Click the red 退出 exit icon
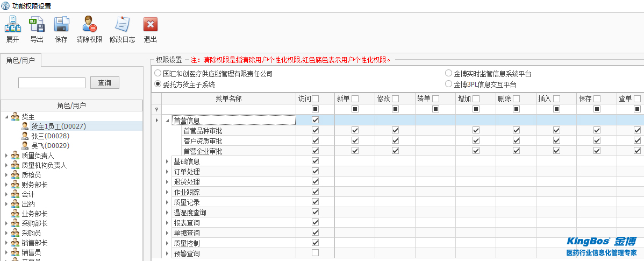644x261 pixels. click(151, 25)
